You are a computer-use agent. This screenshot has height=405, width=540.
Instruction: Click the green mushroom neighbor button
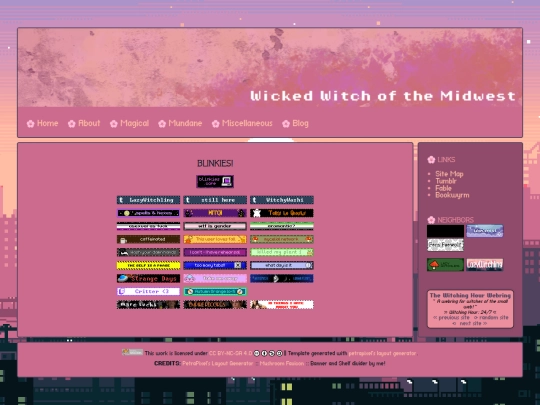point(445,265)
